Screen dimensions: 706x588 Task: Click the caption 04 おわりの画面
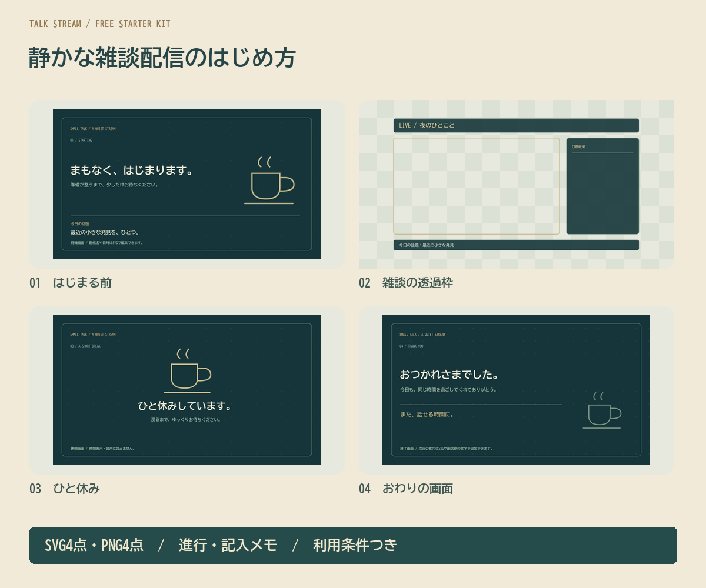click(406, 489)
